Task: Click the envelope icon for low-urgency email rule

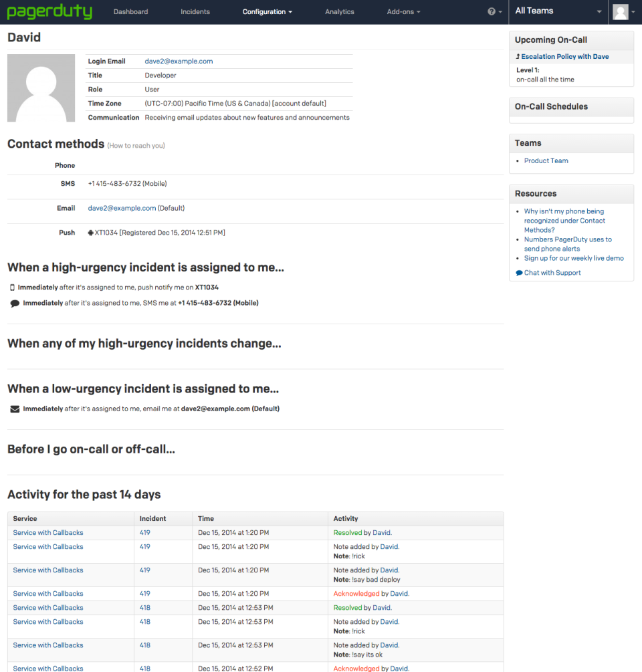Action: pyautogui.click(x=15, y=408)
